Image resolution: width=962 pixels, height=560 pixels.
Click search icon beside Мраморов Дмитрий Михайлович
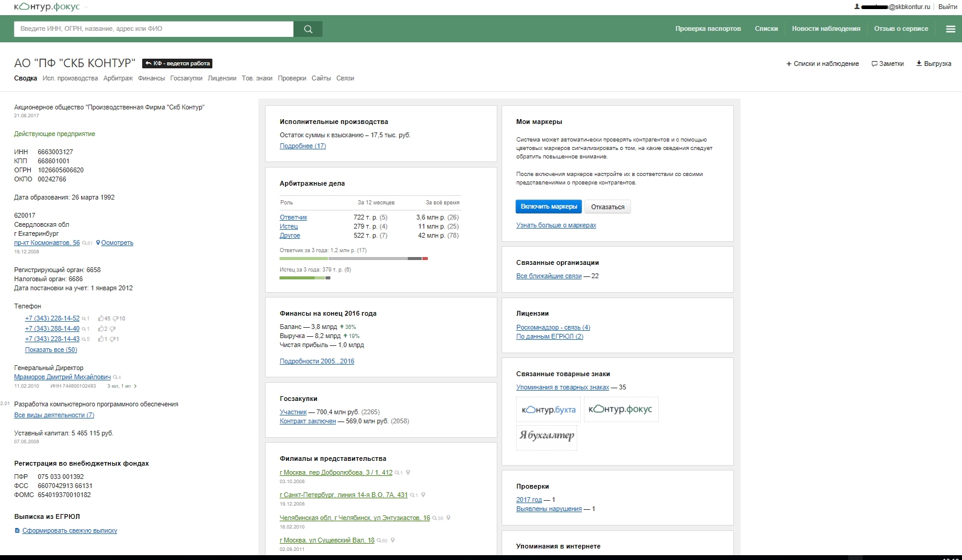click(x=115, y=377)
